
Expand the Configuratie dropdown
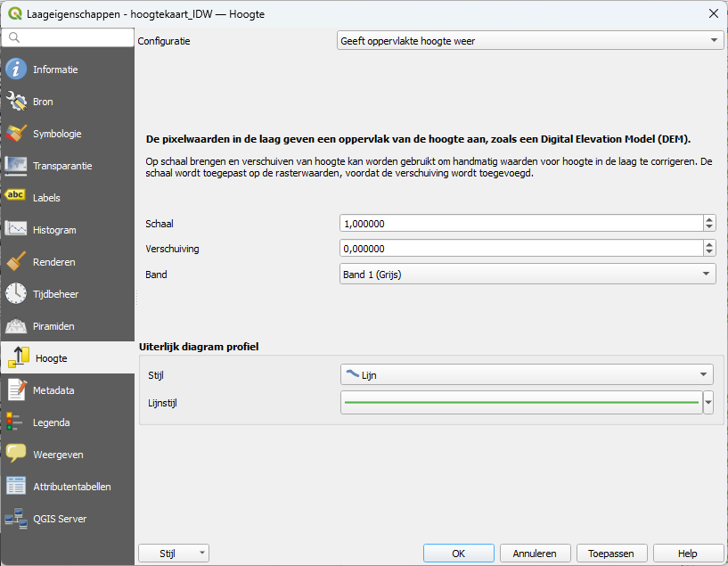coord(529,41)
